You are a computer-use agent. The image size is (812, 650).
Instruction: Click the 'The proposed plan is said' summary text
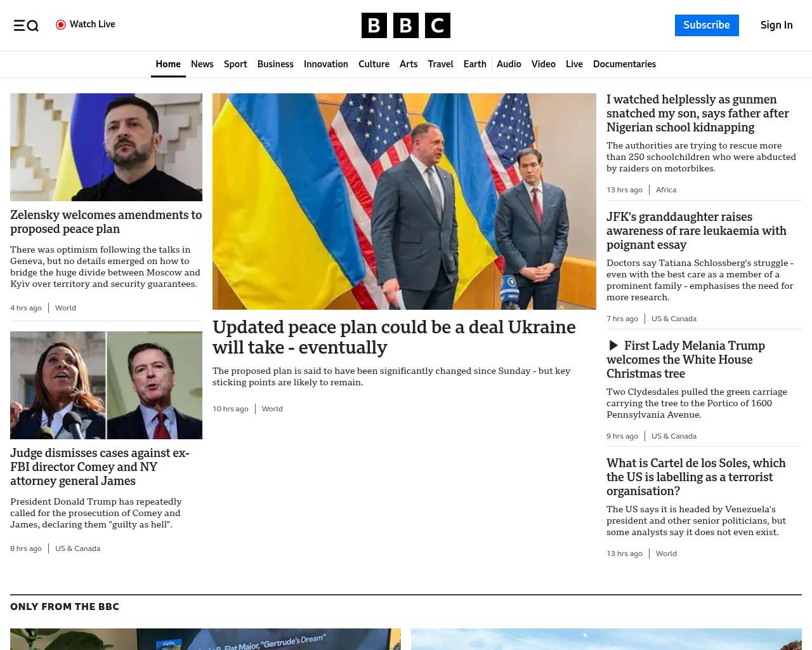tap(391, 376)
